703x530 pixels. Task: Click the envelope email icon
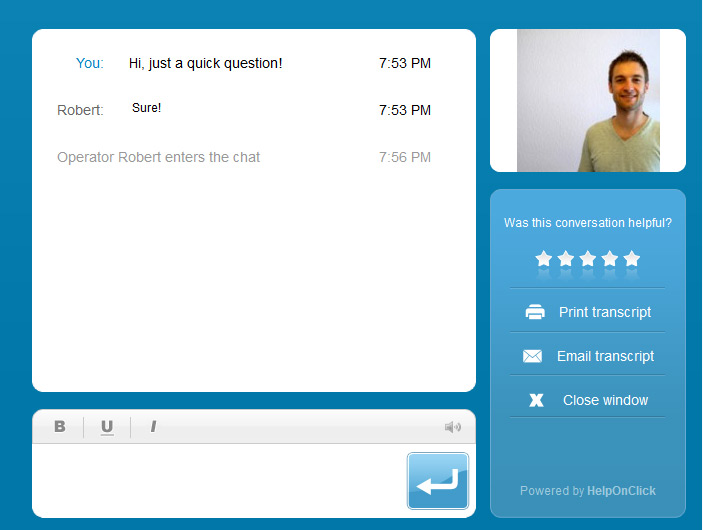point(532,356)
